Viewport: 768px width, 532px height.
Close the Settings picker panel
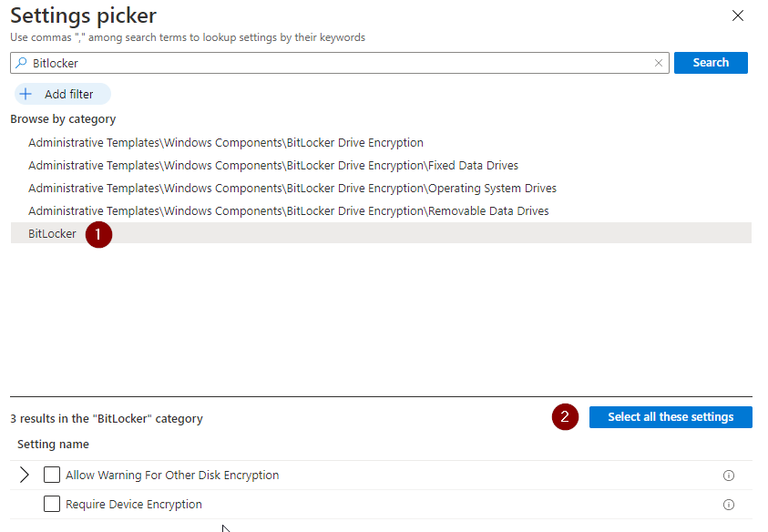[738, 15]
